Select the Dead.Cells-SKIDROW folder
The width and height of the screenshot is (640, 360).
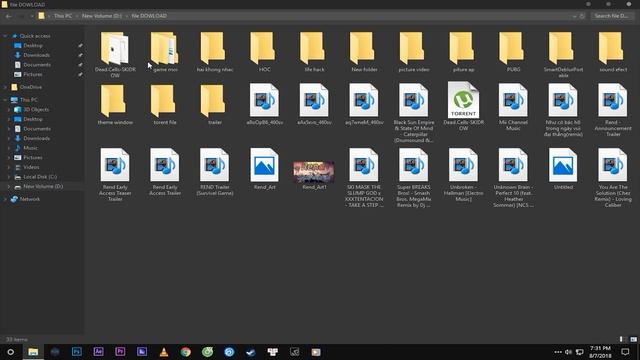pos(115,54)
